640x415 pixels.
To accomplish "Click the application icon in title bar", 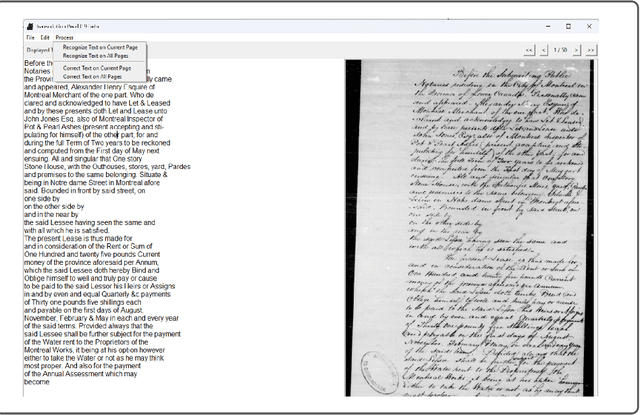I will pyautogui.click(x=30, y=26).
